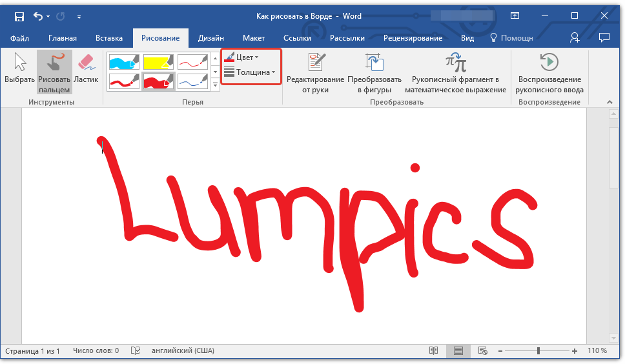The width and height of the screenshot is (625, 364).
Task: Select the Ластик eraser tool
Action: 86,70
